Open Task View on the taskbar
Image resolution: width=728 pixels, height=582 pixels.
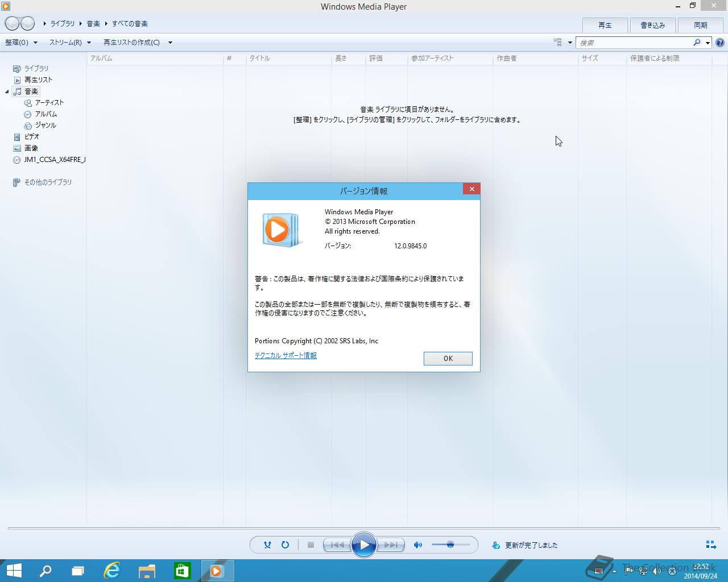pyautogui.click(x=78, y=571)
